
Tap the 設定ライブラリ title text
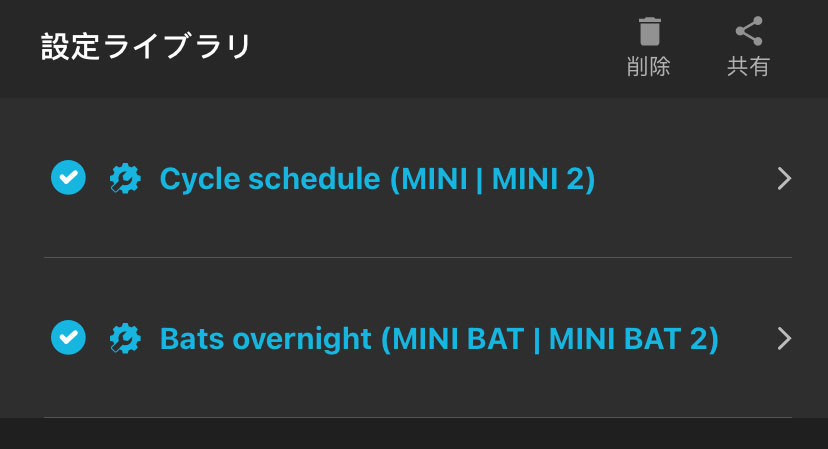(146, 47)
